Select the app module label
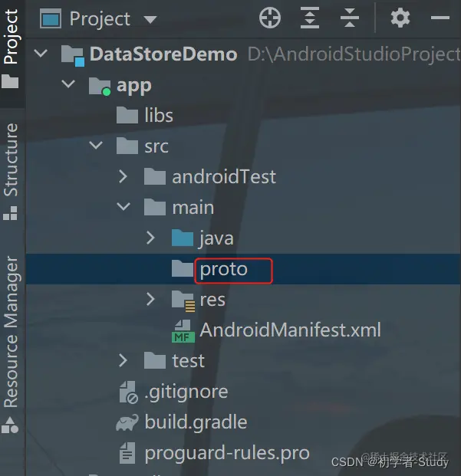 (x=134, y=86)
